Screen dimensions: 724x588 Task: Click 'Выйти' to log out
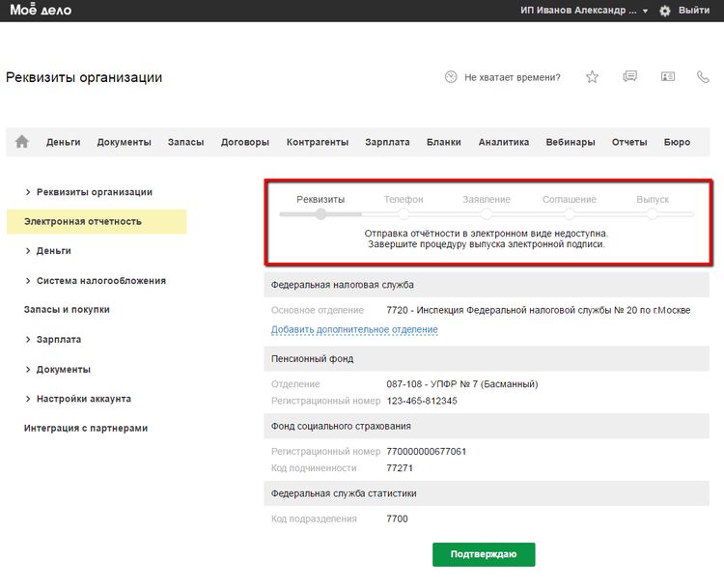(693, 11)
